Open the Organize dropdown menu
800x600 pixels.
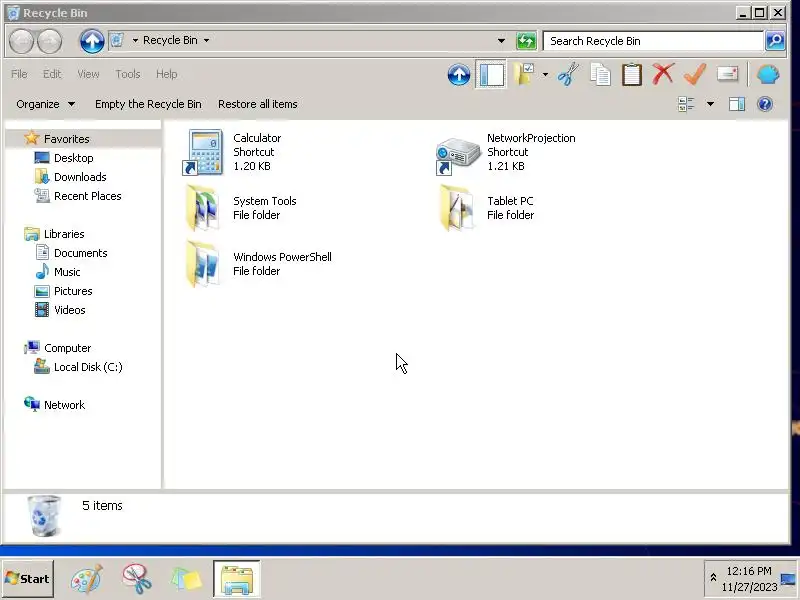tap(46, 104)
